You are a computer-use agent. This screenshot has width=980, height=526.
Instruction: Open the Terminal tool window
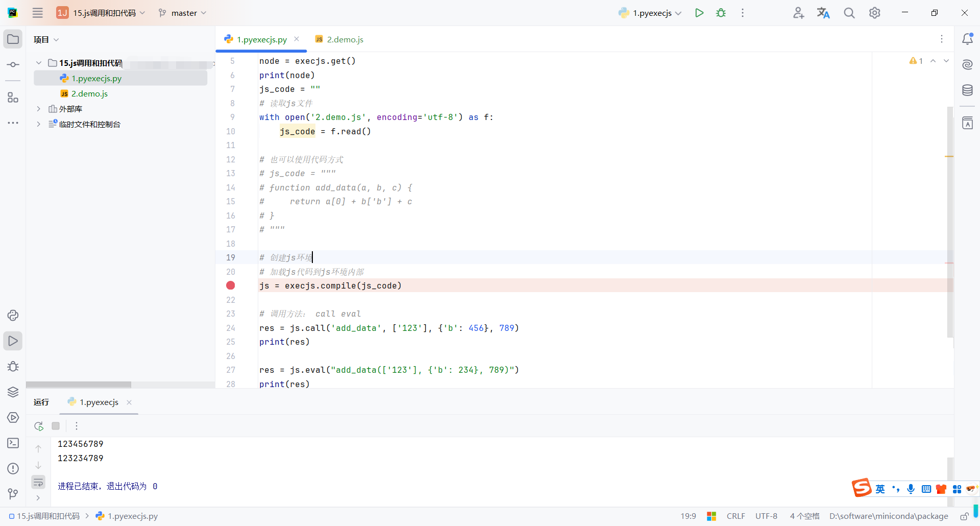(x=13, y=443)
